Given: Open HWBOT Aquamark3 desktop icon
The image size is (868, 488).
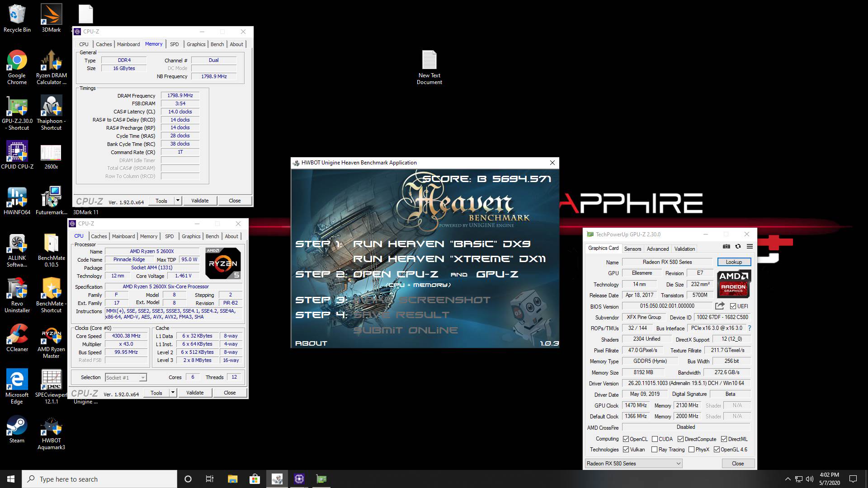Looking at the screenshot, I should pos(51,433).
